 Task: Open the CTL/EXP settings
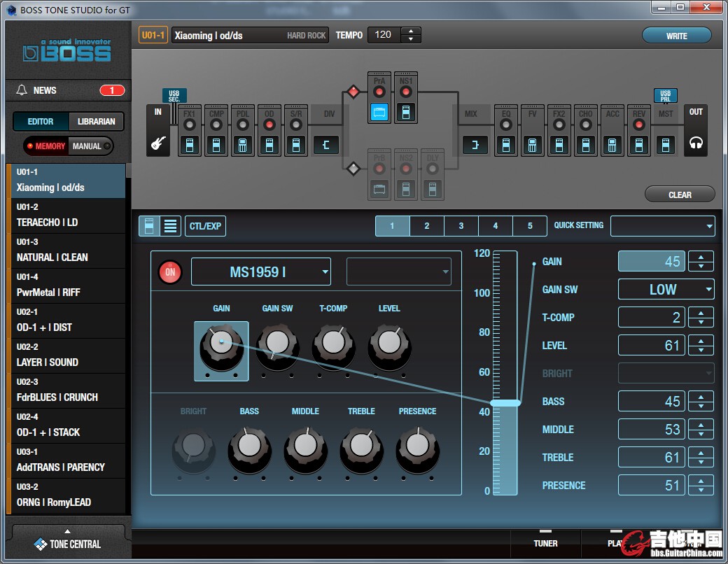click(205, 226)
